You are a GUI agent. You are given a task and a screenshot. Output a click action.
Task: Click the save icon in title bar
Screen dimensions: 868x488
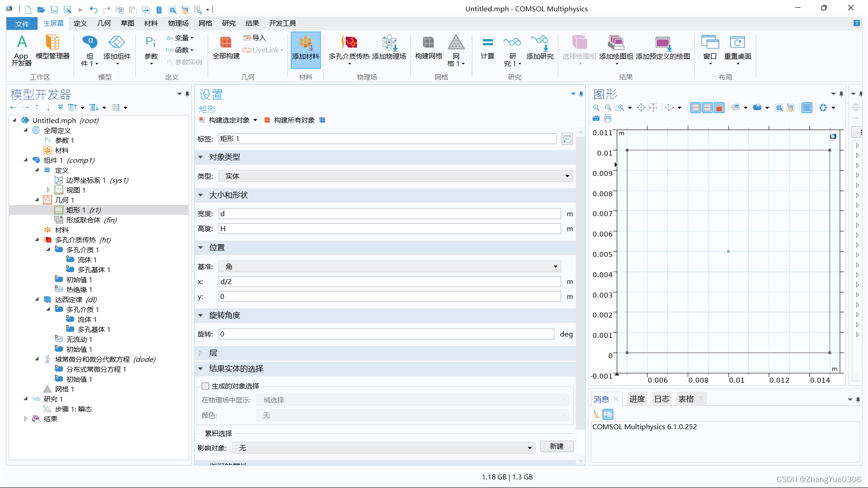[x=54, y=9]
